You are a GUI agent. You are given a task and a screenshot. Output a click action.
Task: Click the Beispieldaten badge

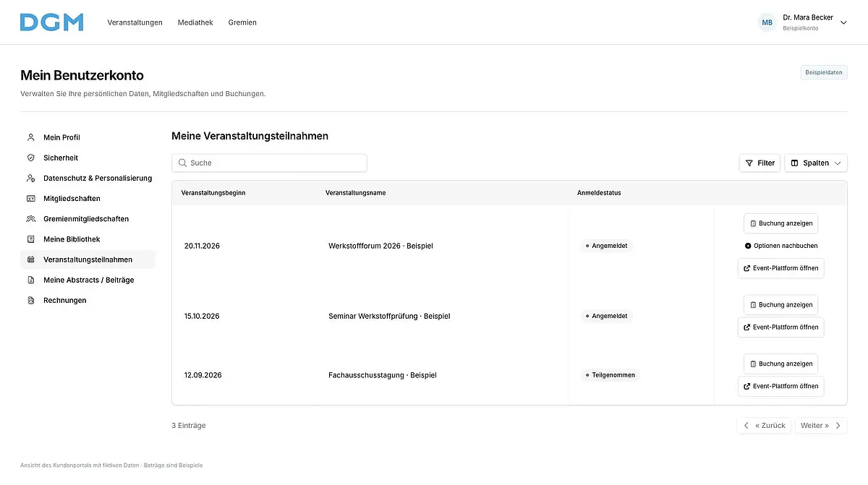[824, 72]
